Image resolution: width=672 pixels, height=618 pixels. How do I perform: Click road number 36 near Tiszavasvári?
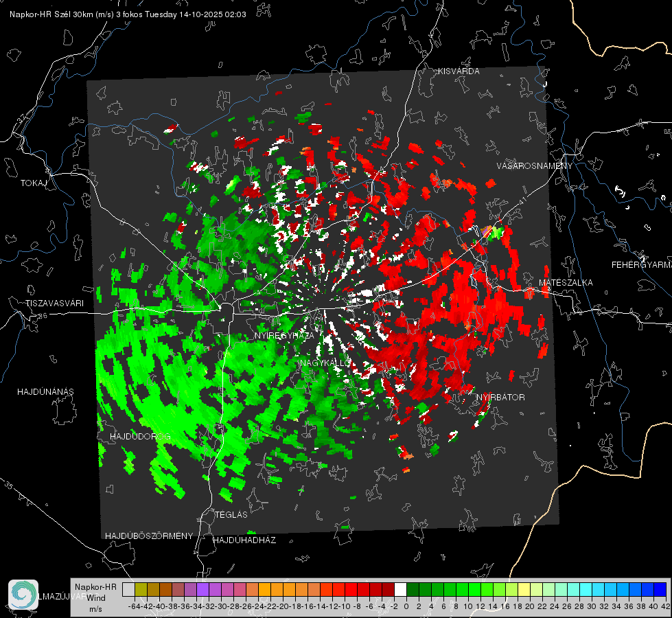(x=43, y=316)
